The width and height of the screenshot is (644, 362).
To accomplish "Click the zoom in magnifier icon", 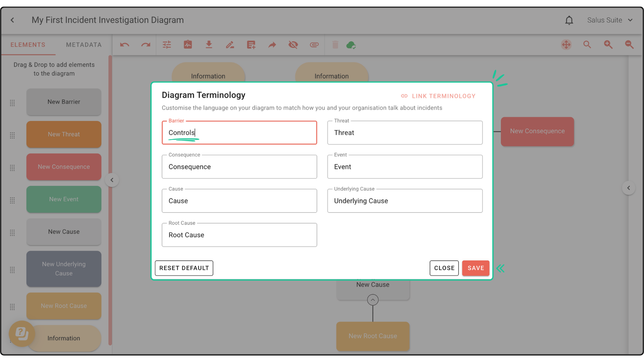I will point(608,45).
